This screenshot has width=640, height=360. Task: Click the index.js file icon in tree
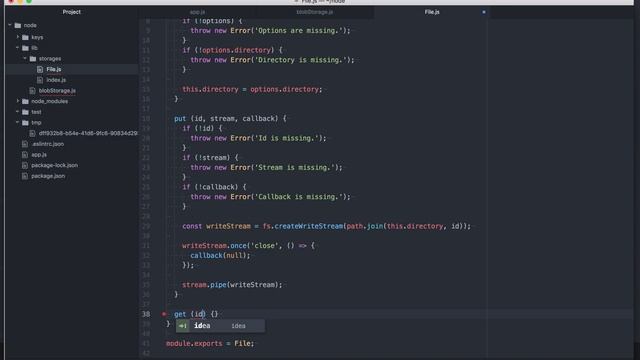(x=40, y=80)
